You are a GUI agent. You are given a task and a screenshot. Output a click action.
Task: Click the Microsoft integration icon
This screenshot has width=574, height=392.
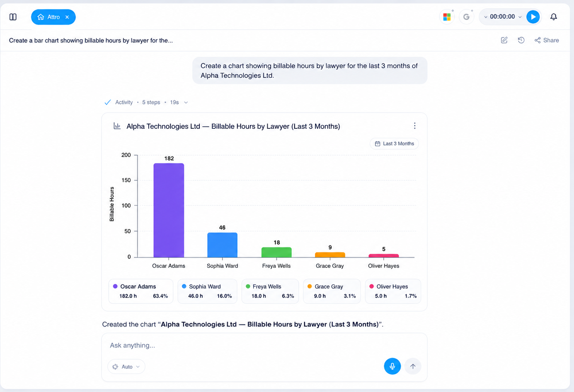coord(447,17)
